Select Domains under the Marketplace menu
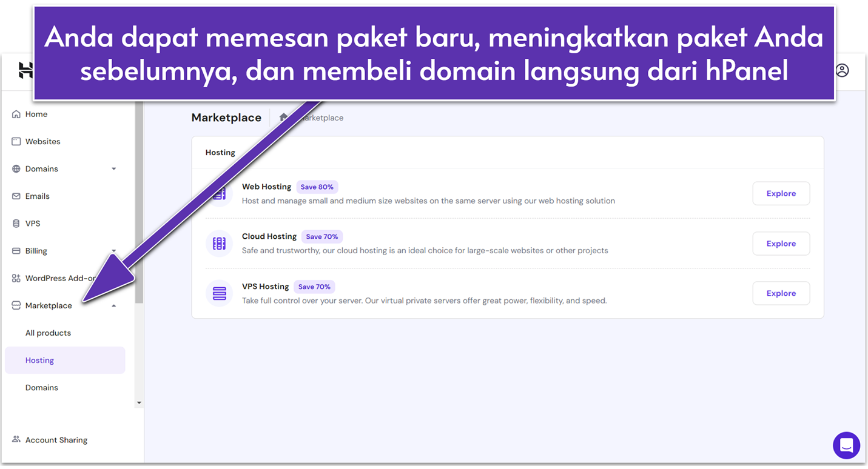This screenshot has width=868, height=469. tap(41, 387)
